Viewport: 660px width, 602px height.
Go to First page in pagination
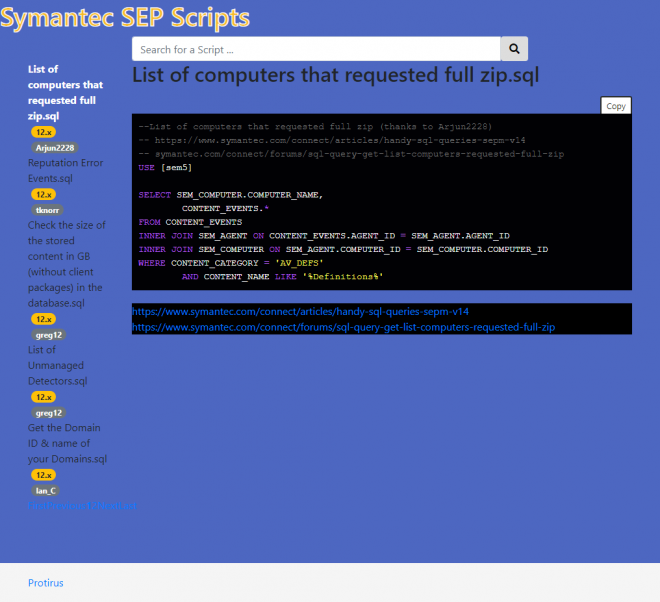38,506
